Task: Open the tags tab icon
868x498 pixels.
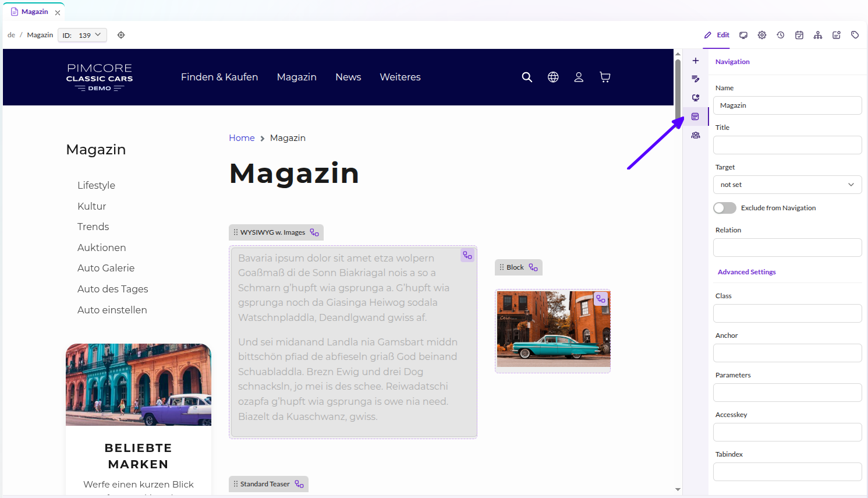Action: pyautogui.click(x=855, y=35)
